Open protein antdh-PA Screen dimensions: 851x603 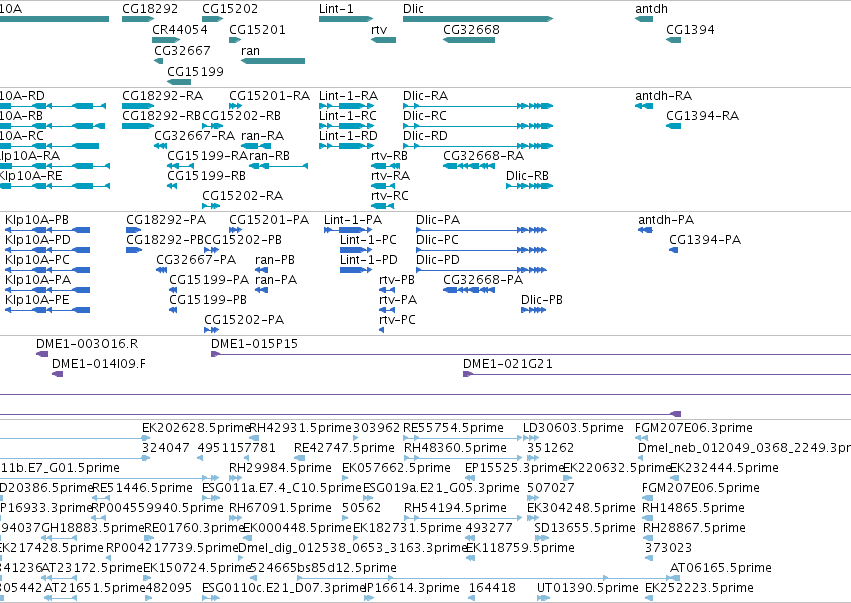[666, 220]
